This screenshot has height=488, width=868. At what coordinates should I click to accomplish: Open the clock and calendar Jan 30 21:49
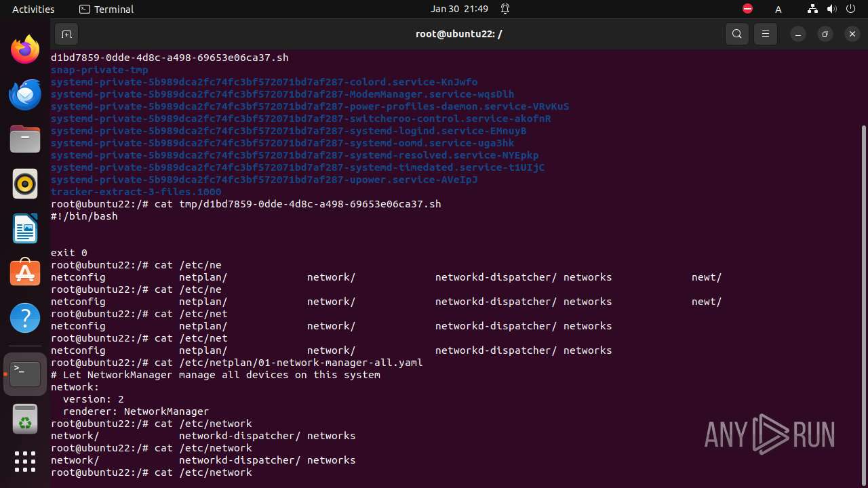coord(459,9)
